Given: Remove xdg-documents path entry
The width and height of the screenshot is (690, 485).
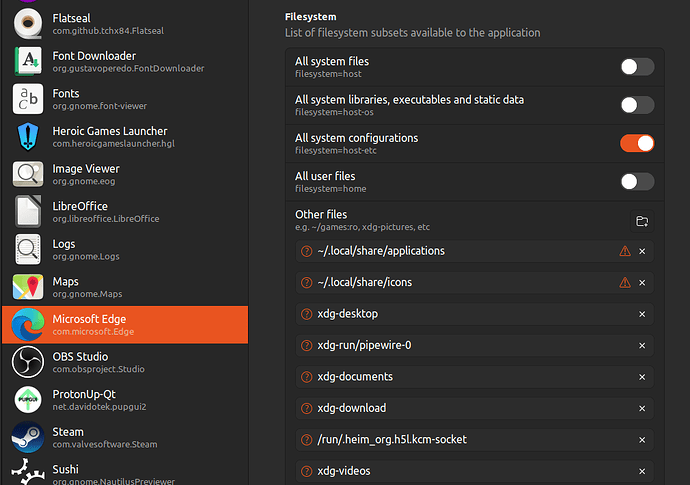Looking at the screenshot, I should coord(642,377).
